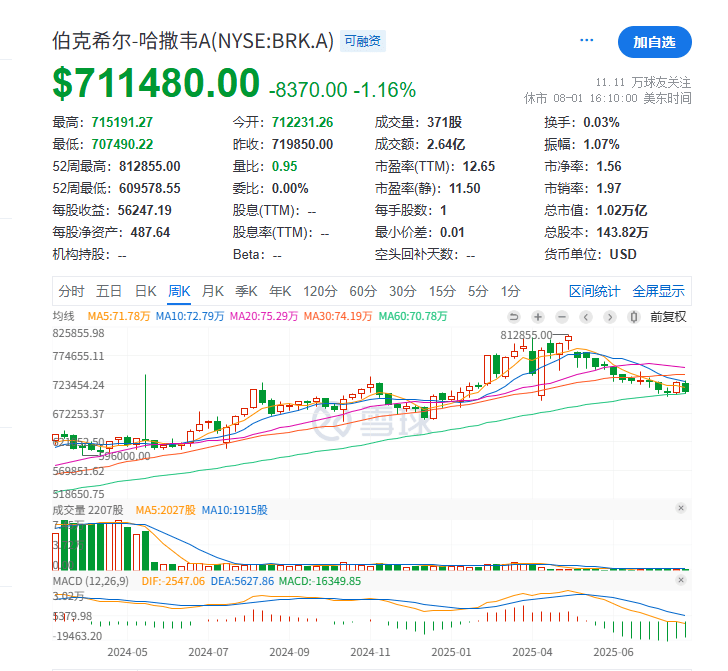
Task: Zoom out chart with minus icon
Action: click(562, 317)
